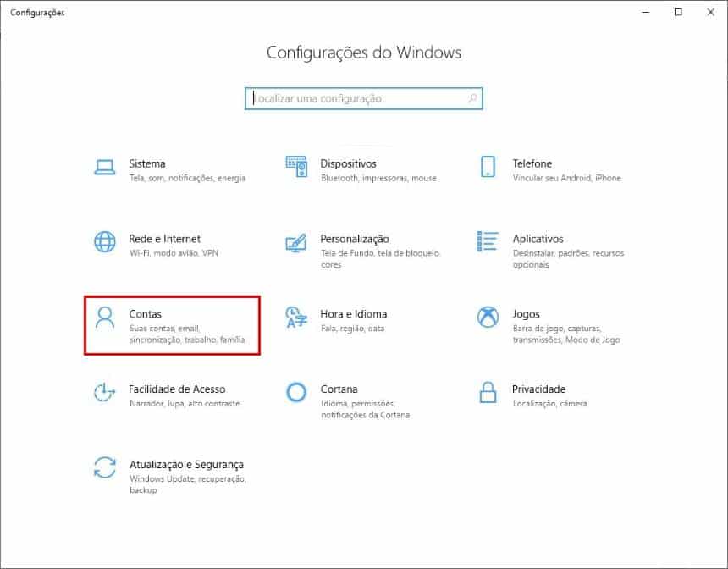Select the Rede e Internet title
The height and width of the screenshot is (569, 728).
[164, 239]
